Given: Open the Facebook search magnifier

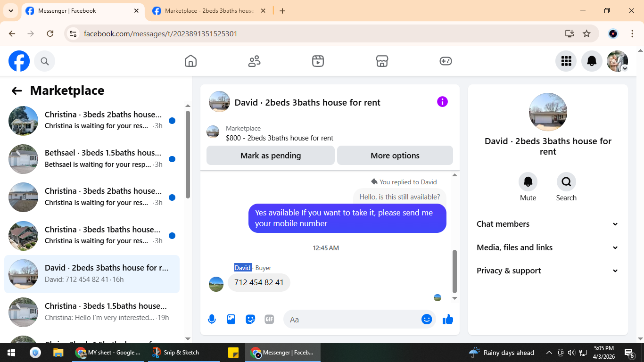Looking at the screenshot, I should point(45,61).
